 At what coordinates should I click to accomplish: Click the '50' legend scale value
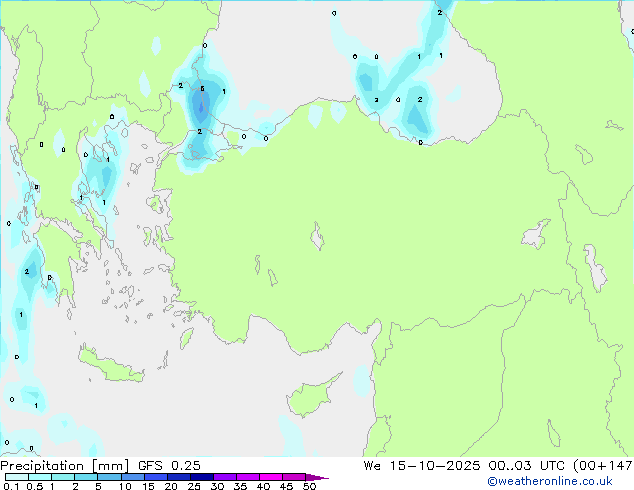[x=309, y=486]
